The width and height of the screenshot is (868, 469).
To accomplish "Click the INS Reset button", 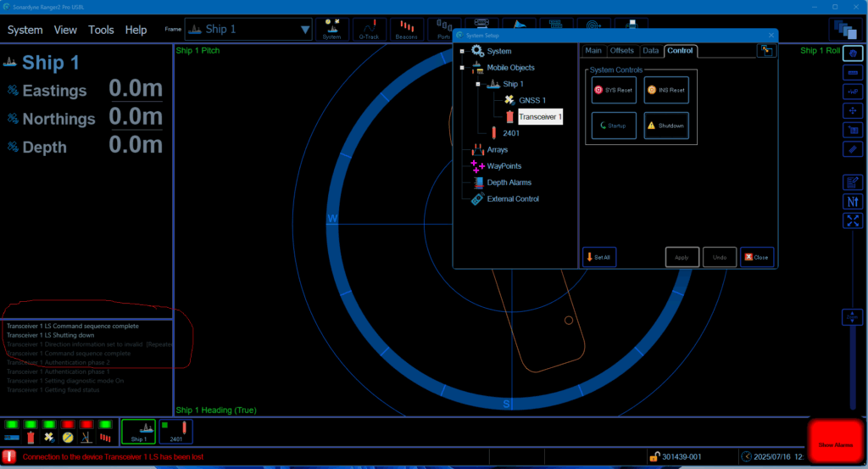I will coord(666,90).
